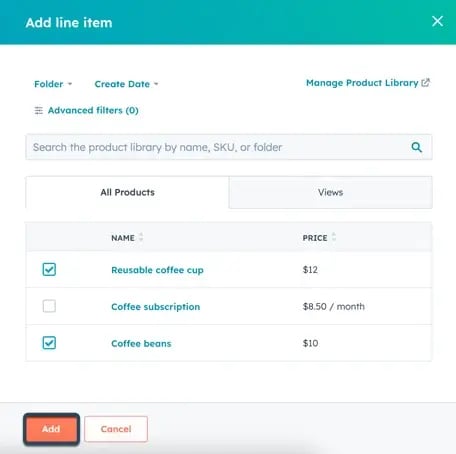Open the Folder filter dropdown
Viewport: 456px width, 454px height.
point(53,84)
